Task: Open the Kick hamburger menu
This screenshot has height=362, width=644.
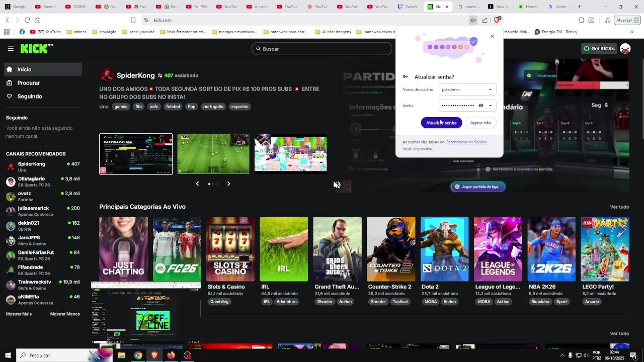Action: point(11,49)
